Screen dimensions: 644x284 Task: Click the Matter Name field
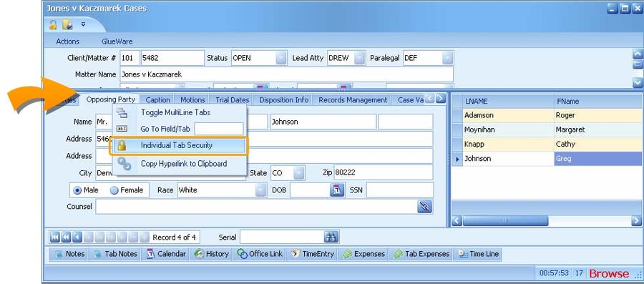tap(287, 74)
